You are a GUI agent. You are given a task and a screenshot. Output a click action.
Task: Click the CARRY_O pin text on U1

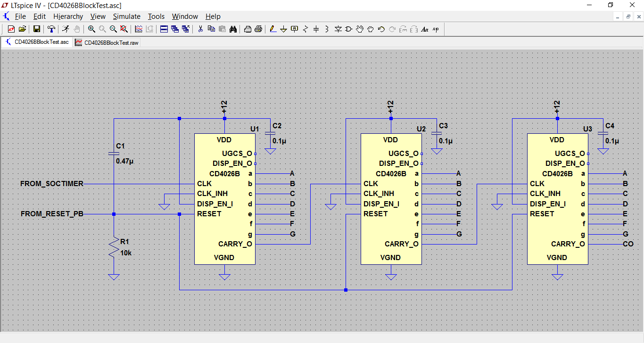coord(235,244)
